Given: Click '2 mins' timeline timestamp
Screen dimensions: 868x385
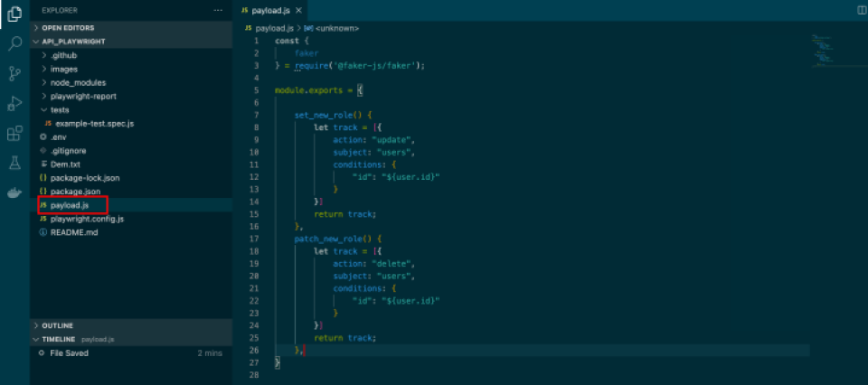Looking at the screenshot, I should (210, 352).
